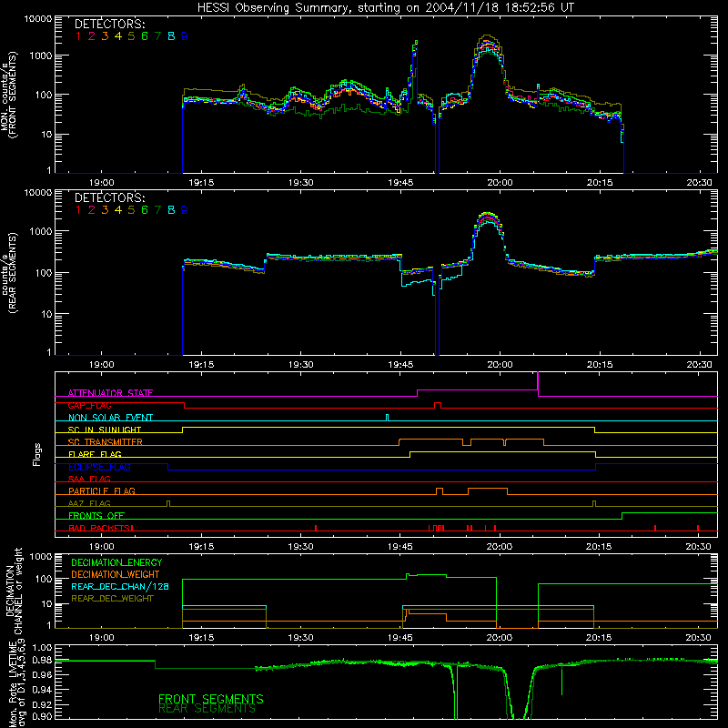
Task: Click the DECIMATION_ENERGY legend entry
Action: [116, 562]
